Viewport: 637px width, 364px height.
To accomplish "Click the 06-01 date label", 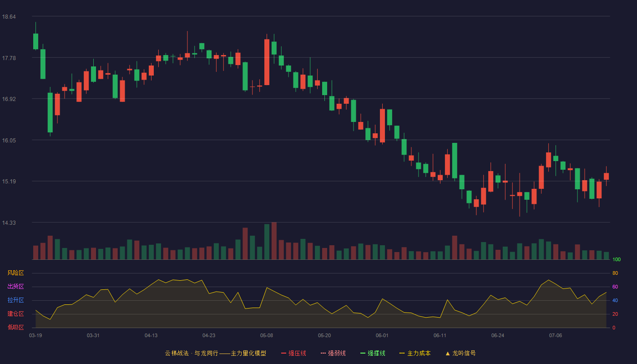I will pos(382,335).
